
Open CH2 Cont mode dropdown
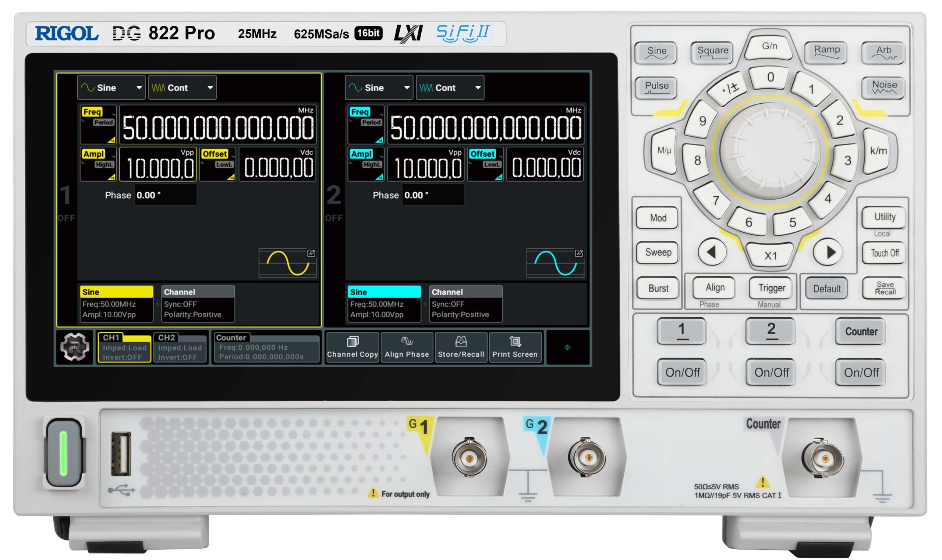point(450,88)
